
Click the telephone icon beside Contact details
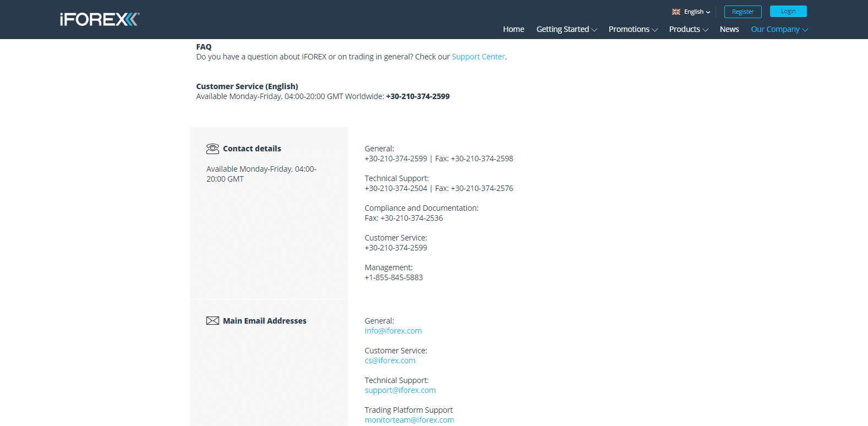click(212, 149)
